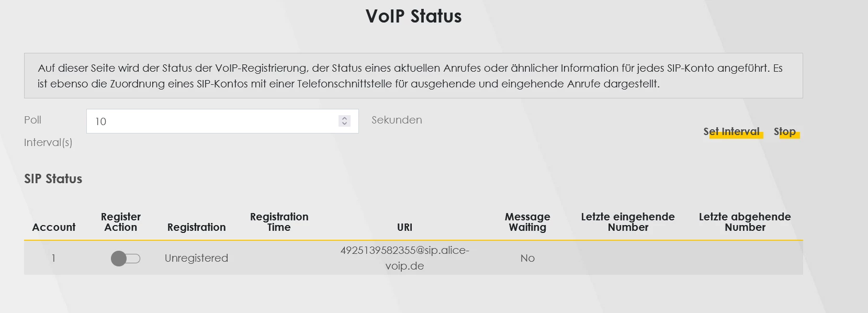868x313 pixels.
Task: Click the URI column header
Action: 404,227
